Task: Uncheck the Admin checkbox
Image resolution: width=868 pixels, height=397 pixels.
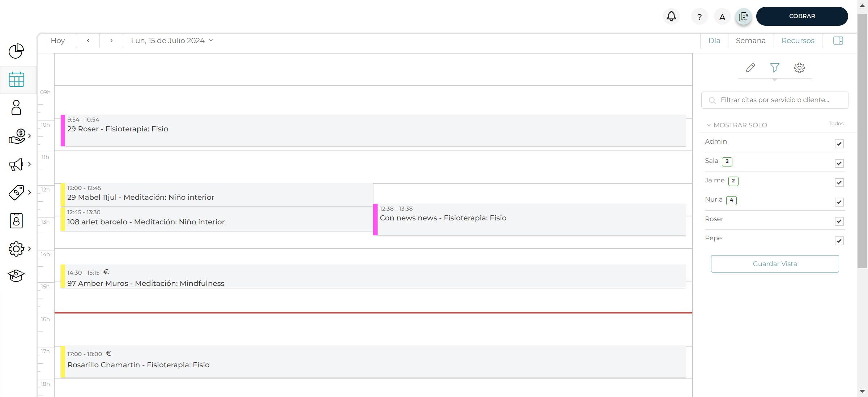Action: point(839,144)
